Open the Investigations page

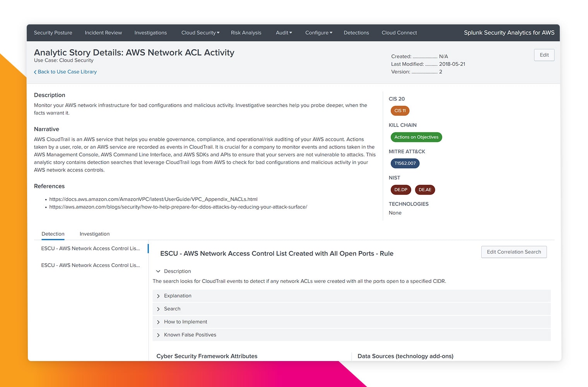tap(150, 33)
